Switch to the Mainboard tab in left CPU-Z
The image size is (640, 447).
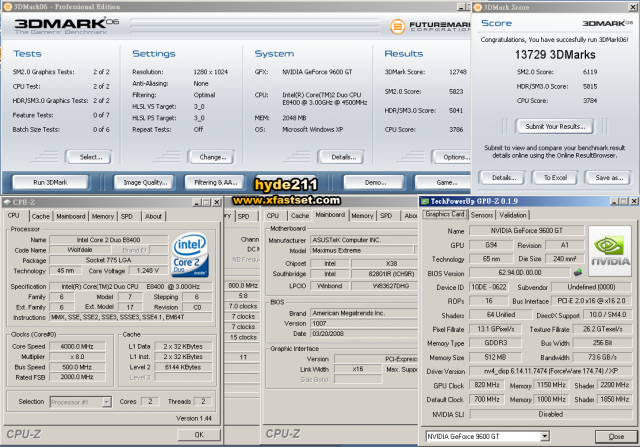tap(71, 216)
